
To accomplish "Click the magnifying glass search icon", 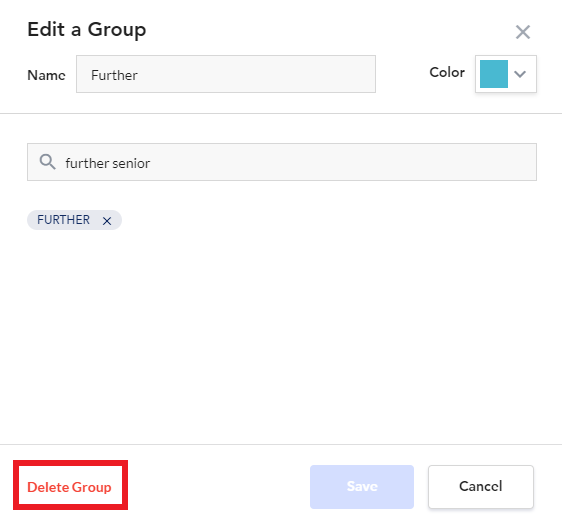I will tap(47, 162).
